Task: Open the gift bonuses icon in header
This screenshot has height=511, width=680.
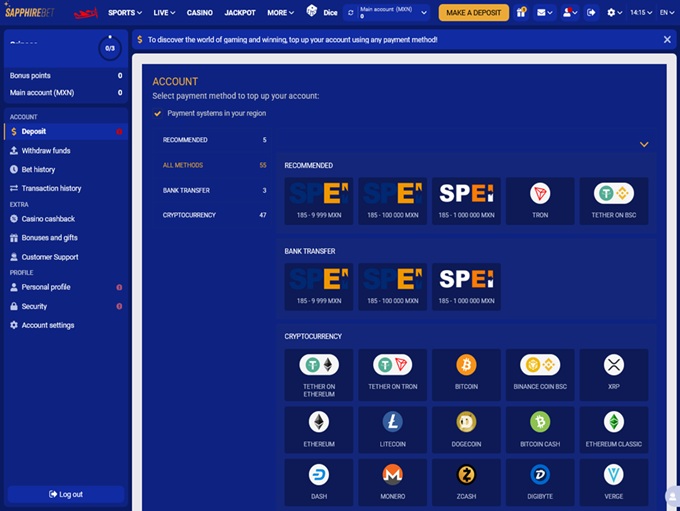Action: click(521, 13)
